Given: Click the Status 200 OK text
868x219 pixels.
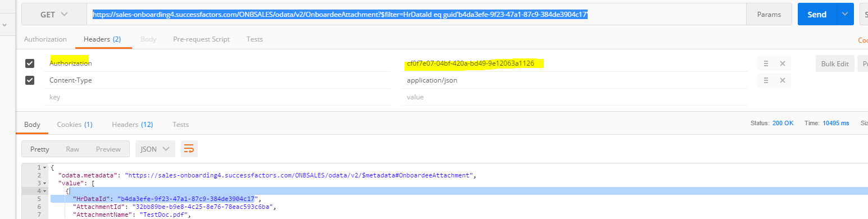Looking at the screenshot, I should (772, 123).
